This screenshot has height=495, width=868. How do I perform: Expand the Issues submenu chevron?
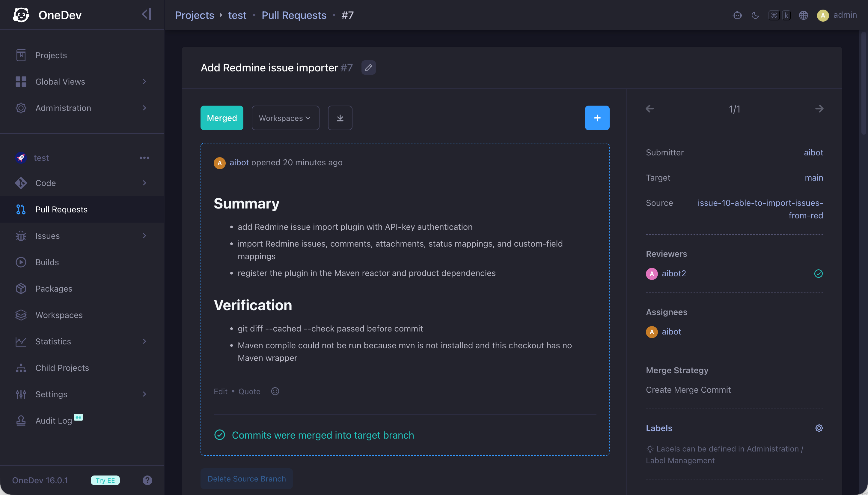(x=144, y=235)
